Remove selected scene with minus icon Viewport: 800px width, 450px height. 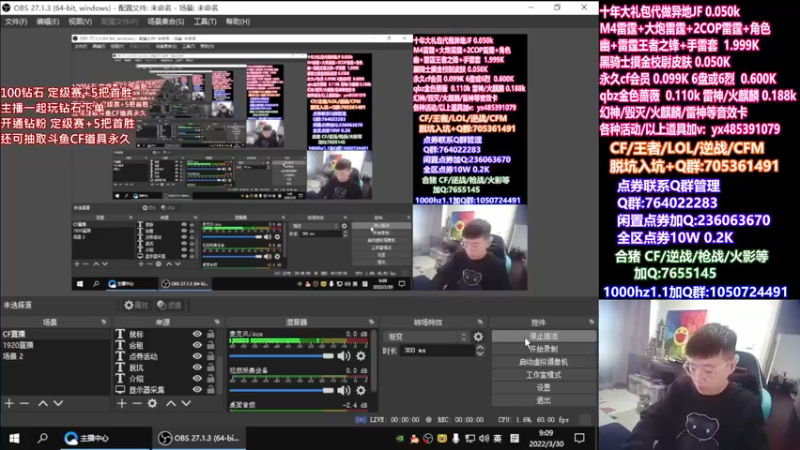coord(24,404)
